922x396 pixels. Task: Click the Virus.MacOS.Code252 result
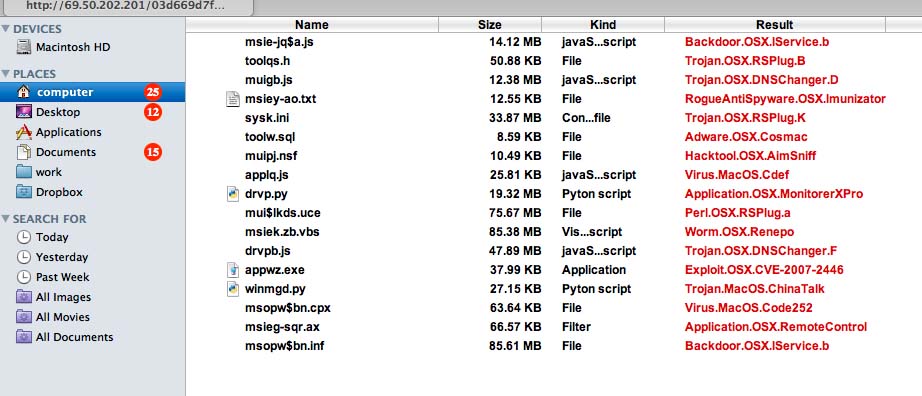tap(749, 308)
